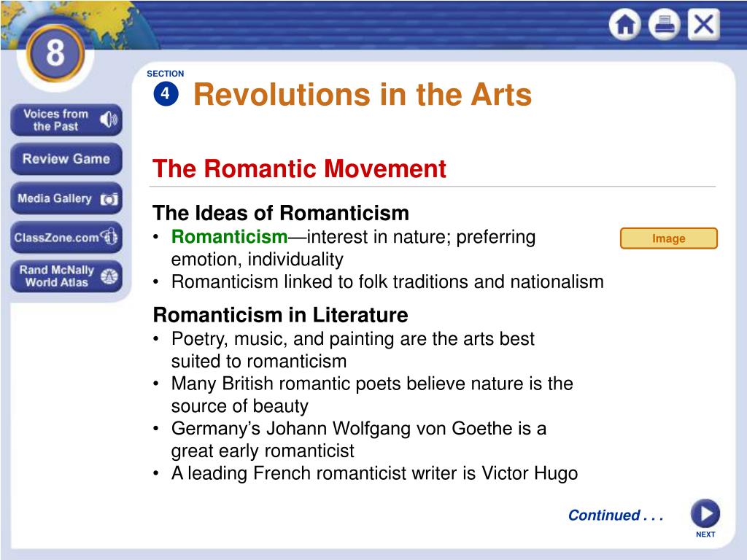Start the Review Game
This screenshot has height=560, width=747.
coord(66,159)
